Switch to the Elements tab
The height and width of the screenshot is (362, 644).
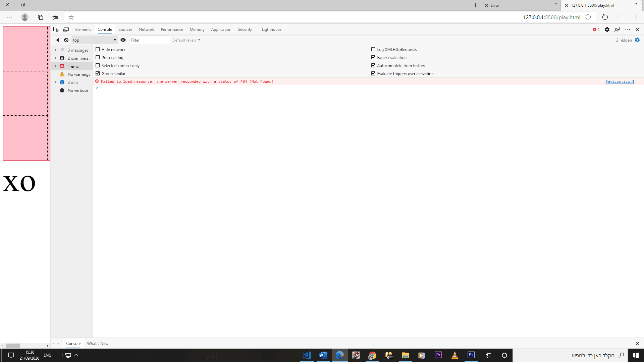coord(83,29)
